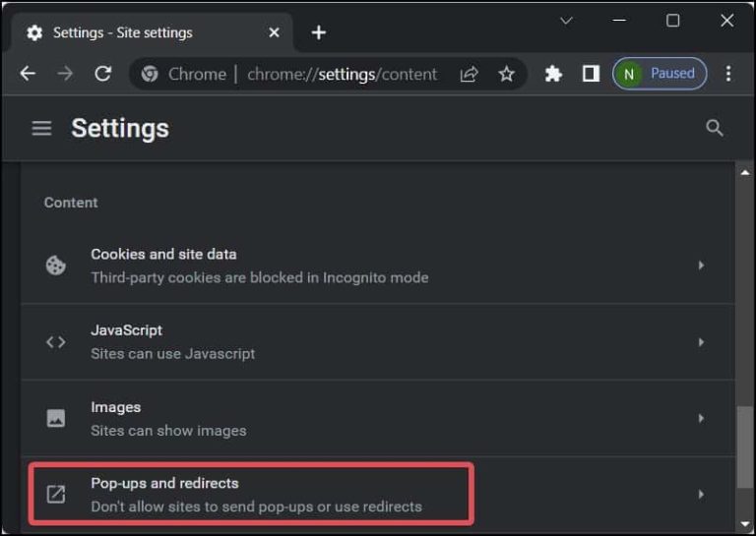Expand the Images settings arrow
The width and height of the screenshot is (756, 536).
coord(701,418)
